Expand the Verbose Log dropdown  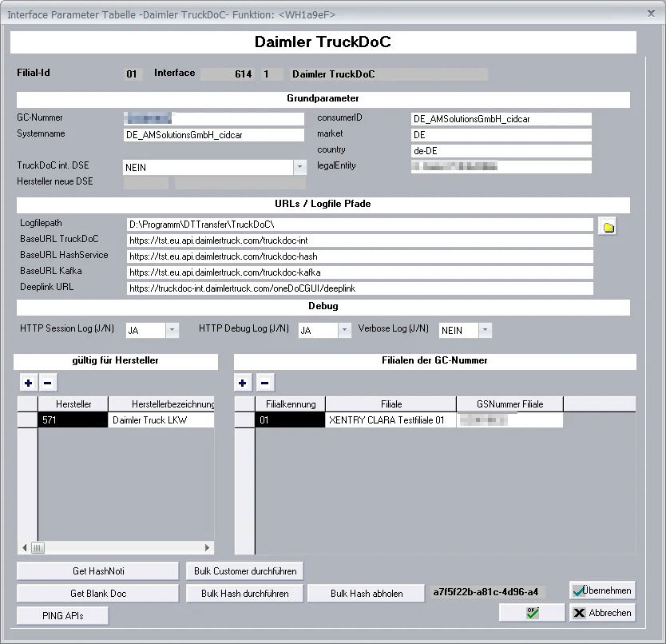pyautogui.click(x=485, y=330)
